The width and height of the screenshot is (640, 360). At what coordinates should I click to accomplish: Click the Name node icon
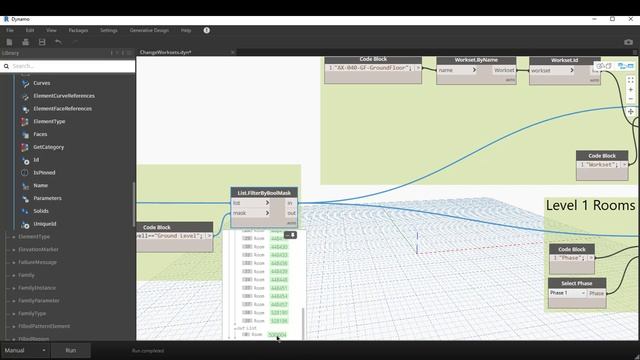coord(25,186)
